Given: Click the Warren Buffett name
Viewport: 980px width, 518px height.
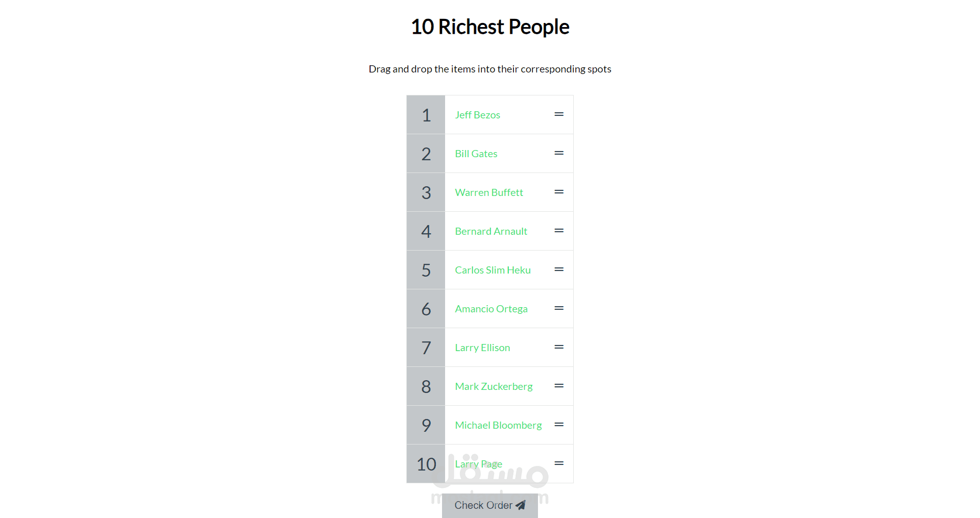Looking at the screenshot, I should [488, 192].
